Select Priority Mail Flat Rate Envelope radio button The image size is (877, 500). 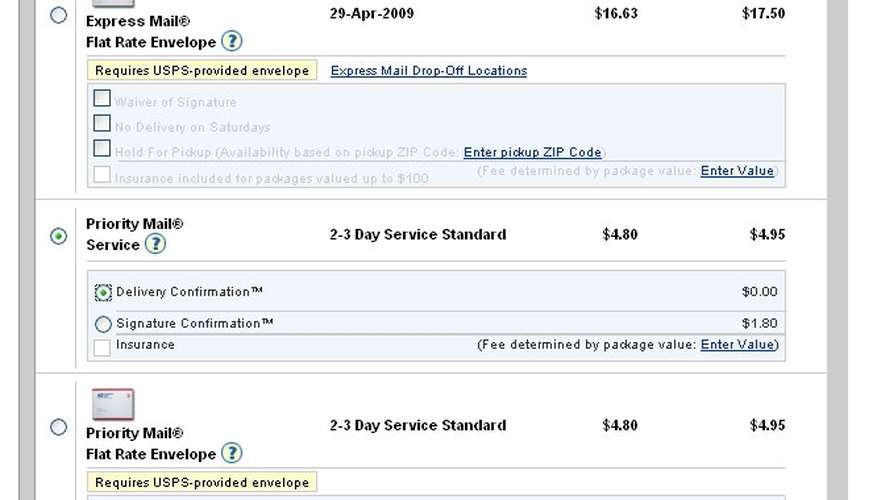[58, 427]
